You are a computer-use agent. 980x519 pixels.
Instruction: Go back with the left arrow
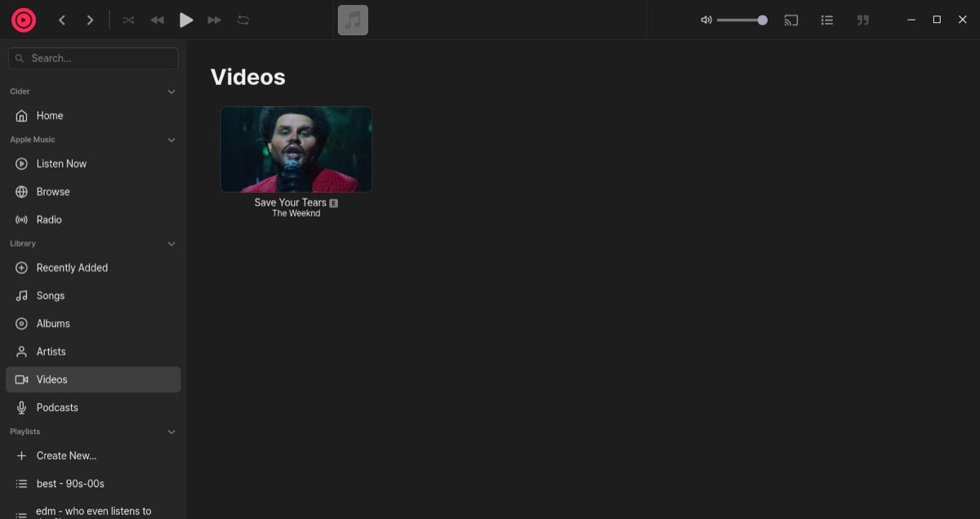pos(62,20)
